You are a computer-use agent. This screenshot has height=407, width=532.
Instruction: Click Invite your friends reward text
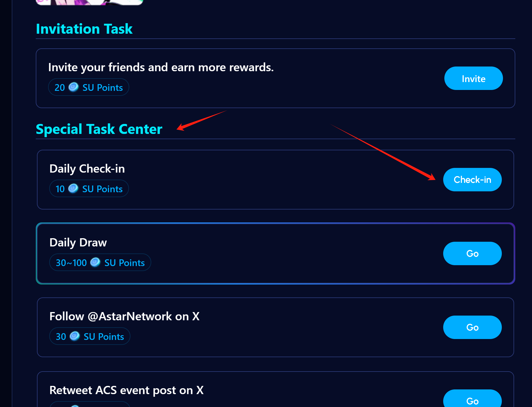[x=161, y=67]
